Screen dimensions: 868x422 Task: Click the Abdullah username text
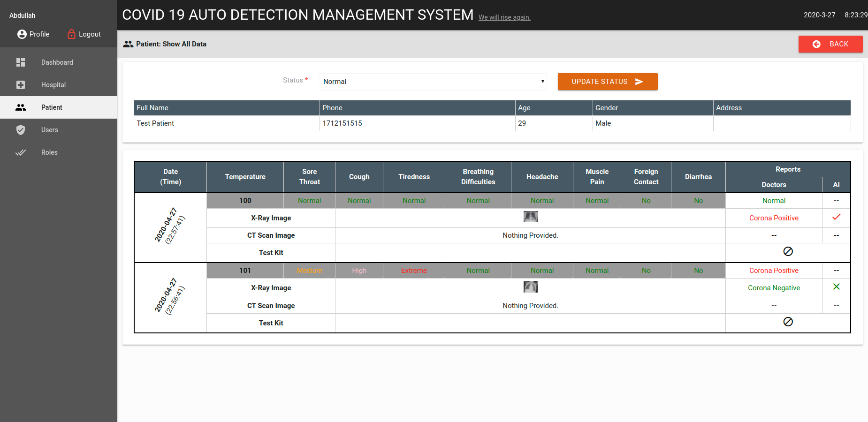pyautogui.click(x=23, y=15)
